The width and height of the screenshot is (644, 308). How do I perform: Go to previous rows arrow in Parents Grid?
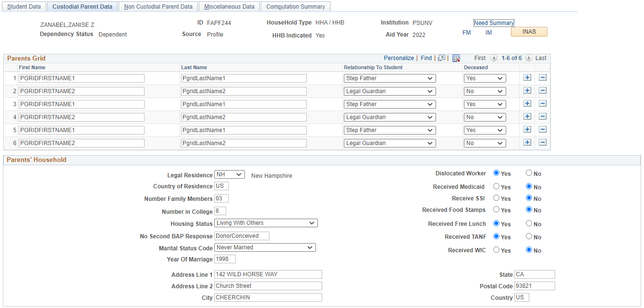click(494, 58)
